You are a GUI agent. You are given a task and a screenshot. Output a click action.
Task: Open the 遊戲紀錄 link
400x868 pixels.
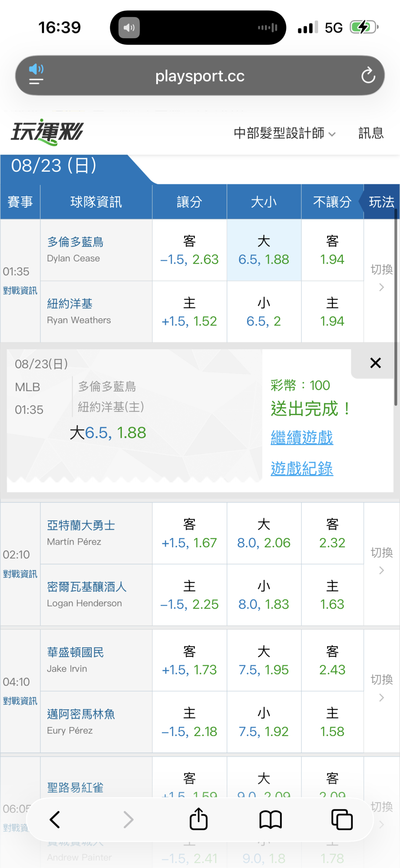pyautogui.click(x=302, y=469)
